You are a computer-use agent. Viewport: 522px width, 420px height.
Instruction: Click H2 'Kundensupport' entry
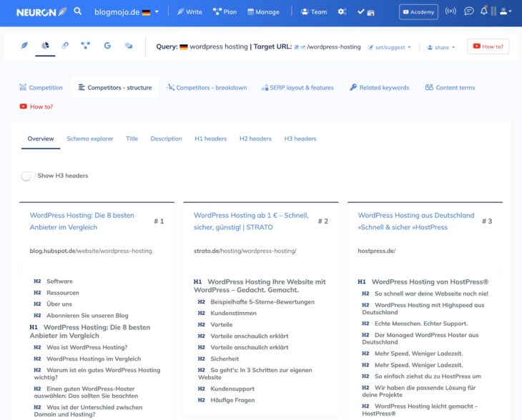(226, 389)
